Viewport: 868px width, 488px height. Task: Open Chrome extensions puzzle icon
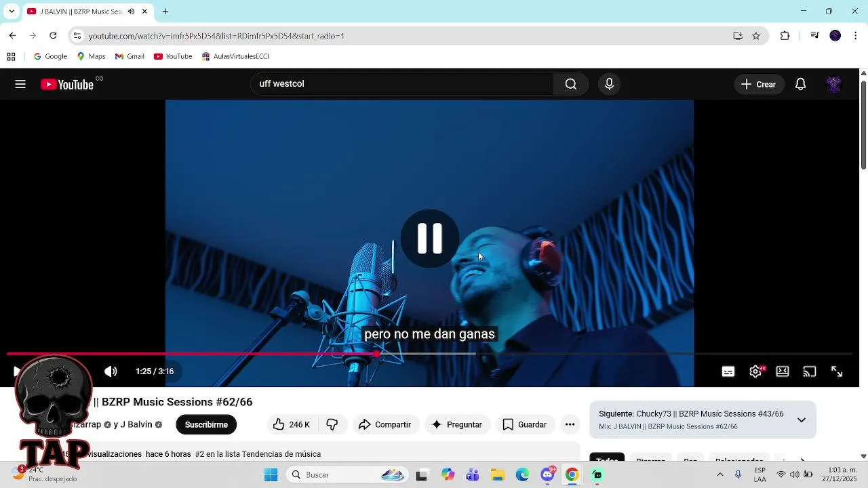point(785,36)
